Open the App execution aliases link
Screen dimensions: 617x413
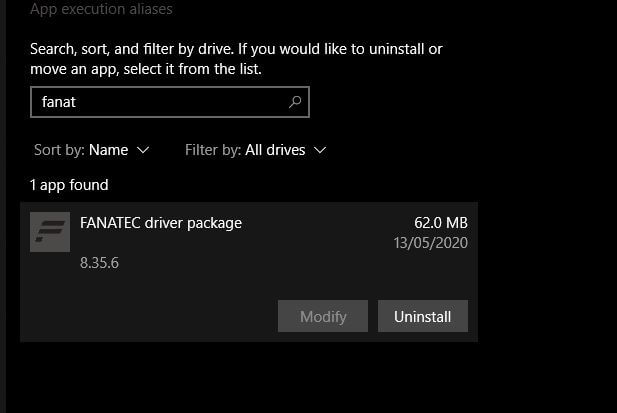pos(101,9)
